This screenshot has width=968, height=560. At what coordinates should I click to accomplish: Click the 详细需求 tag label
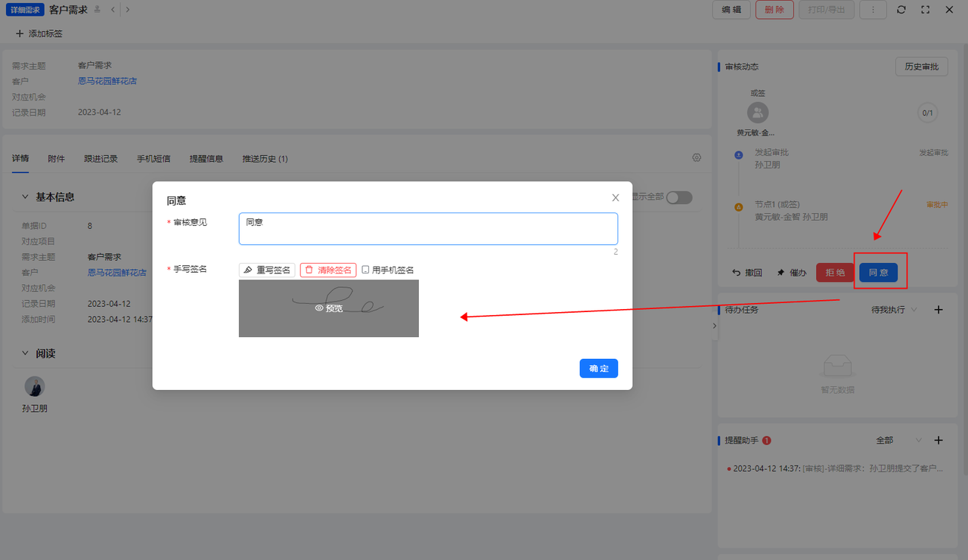[26, 10]
